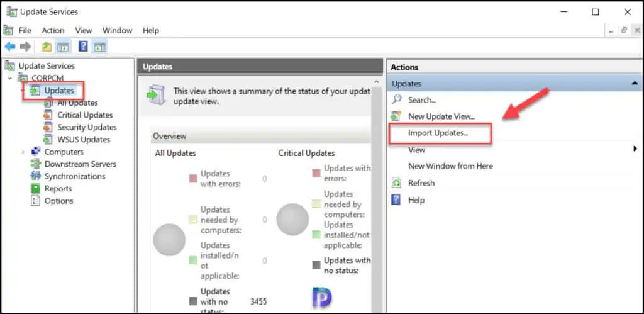Image resolution: width=644 pixels, height=314 pixels.
Task: Click the Update Services title bar icon
Action: pos(11,12)
